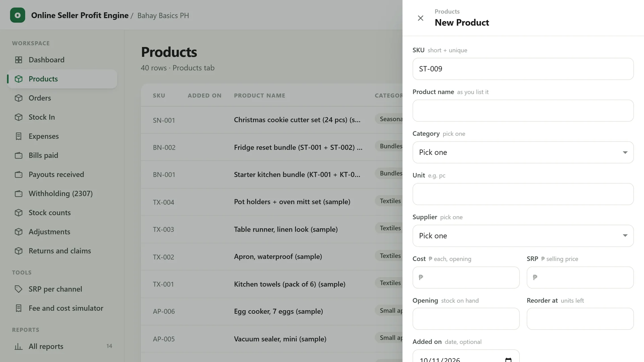Close the New Product panel
644x362 pixels.
(x=420, y=18)
